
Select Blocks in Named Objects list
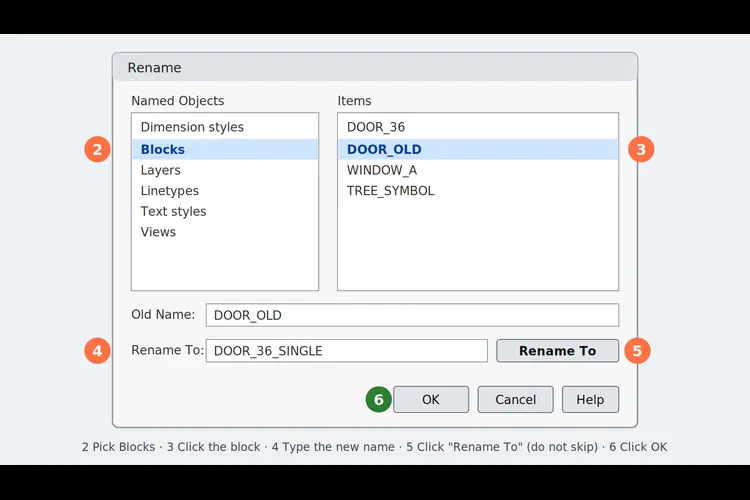coord(225,149)
